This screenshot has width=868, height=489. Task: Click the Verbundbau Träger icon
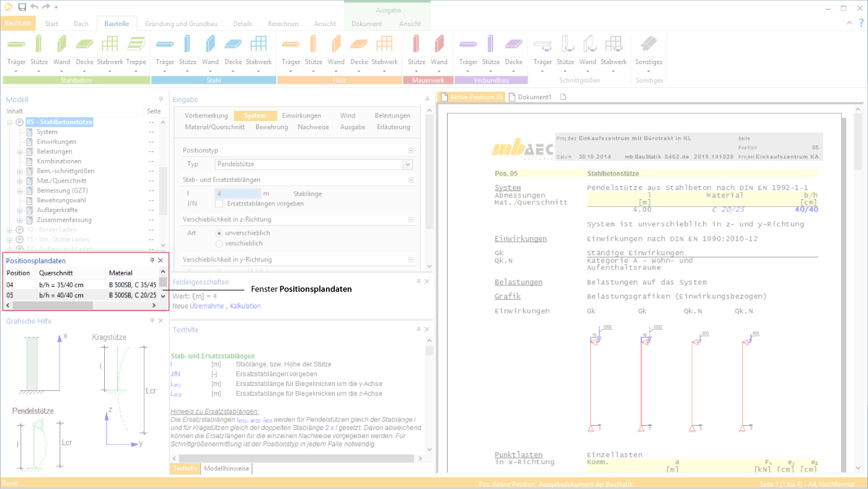pos(468,43)
